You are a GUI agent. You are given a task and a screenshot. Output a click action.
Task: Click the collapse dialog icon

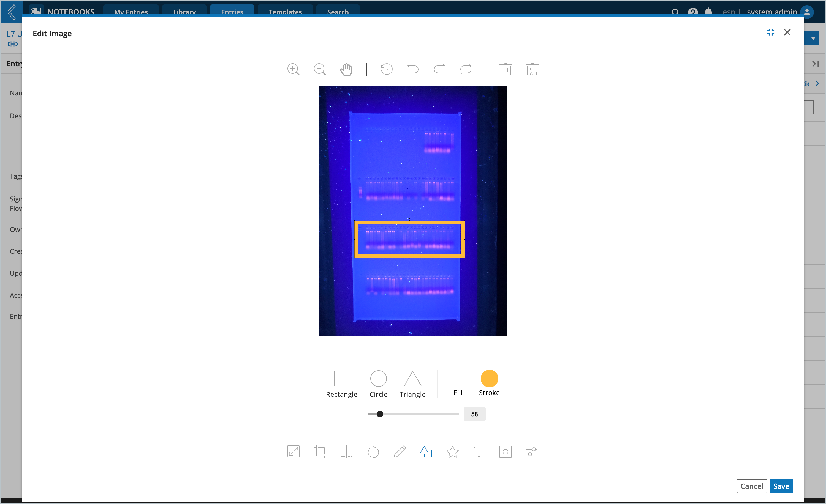[x=771, y=32]
